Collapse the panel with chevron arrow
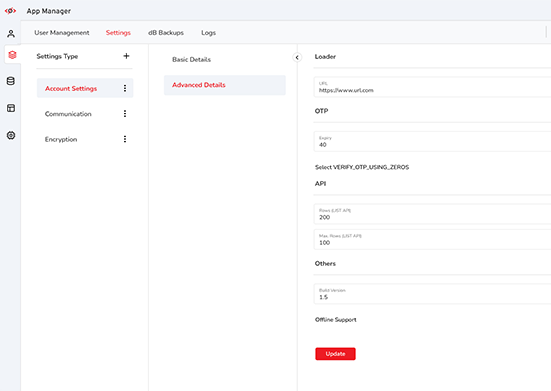The image size is (551, 391). coord(297,57)
